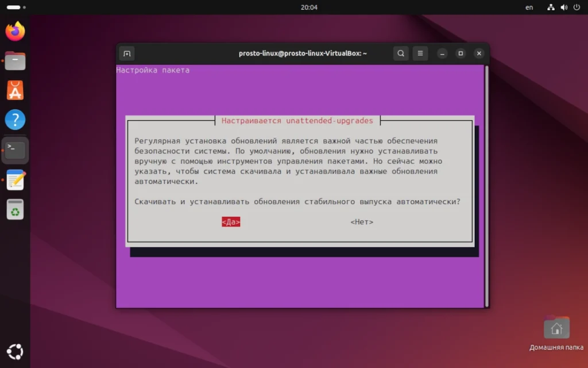Open the 20:04 clock calendar menu
This screenshot has width=588, height=368.
point(309,7)
